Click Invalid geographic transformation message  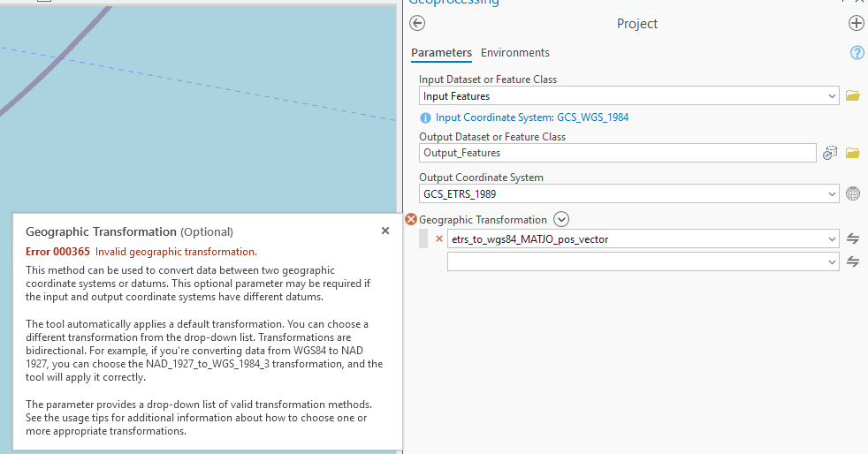[176, 252]
